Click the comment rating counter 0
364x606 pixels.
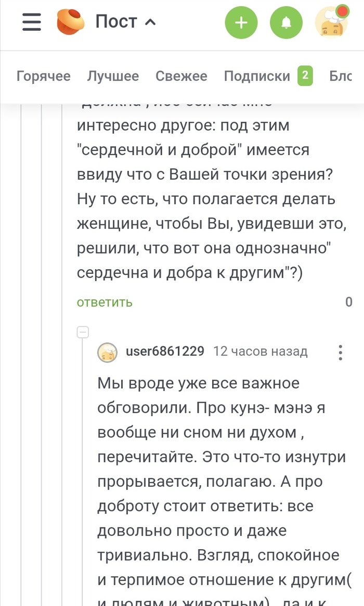click(x=348, y=302)
